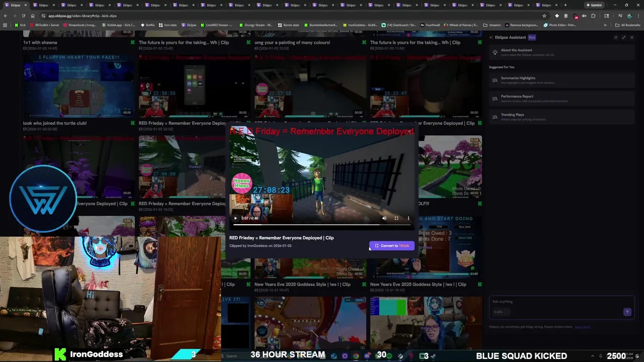The height and width of the screenshot is (362, 644).
Task: Open the '1v1 with shawna' clip
Action: pos(40,42)
